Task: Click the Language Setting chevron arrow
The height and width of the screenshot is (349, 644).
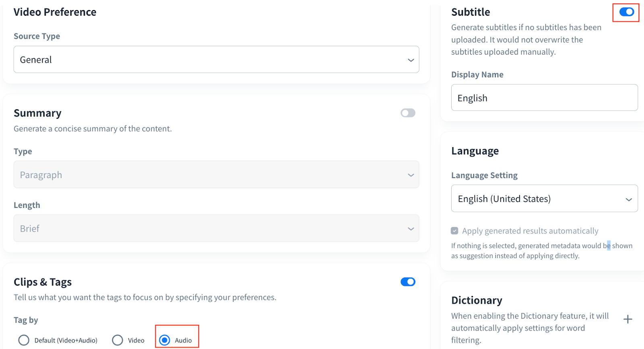Action: point(629,199)
